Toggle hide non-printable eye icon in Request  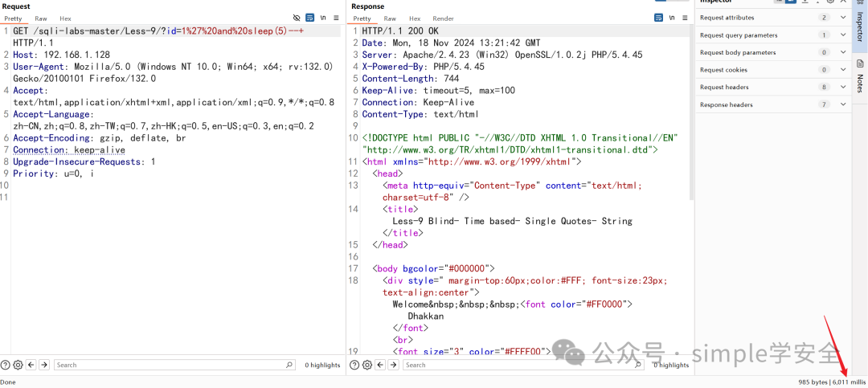pyautogui.click(x=297, y=18)
